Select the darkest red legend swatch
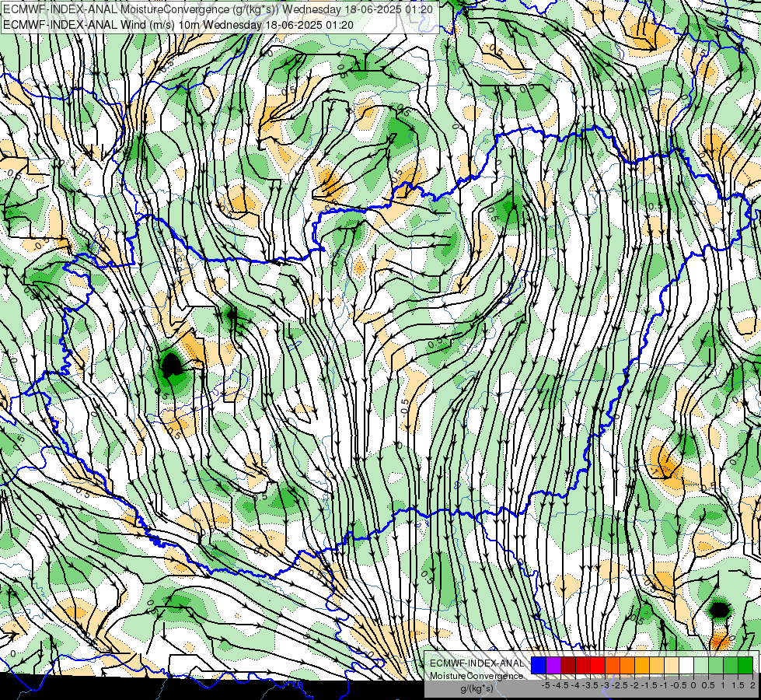 [568, 665]
